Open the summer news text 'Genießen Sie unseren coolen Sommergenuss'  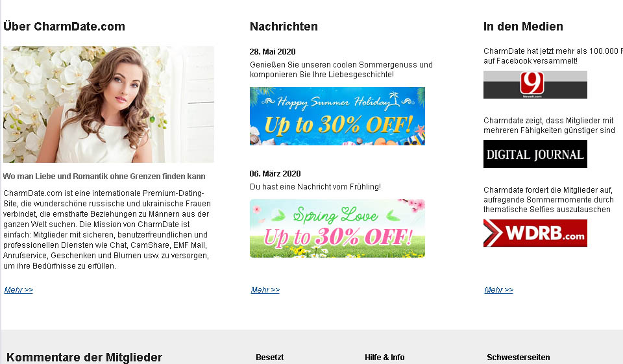click(x=341, y=69)
